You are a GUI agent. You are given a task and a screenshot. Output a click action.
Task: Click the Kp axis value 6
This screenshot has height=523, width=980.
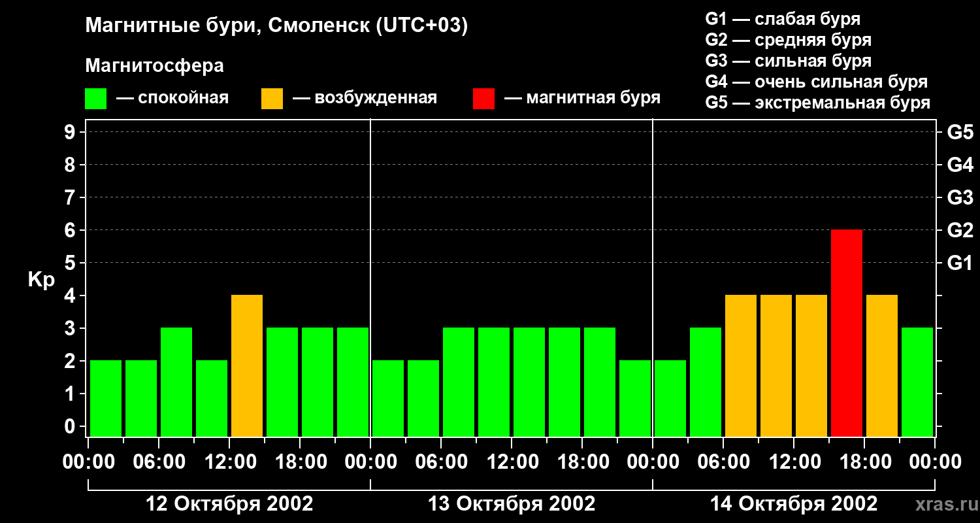pyautogui.click(x=71, y=230)
